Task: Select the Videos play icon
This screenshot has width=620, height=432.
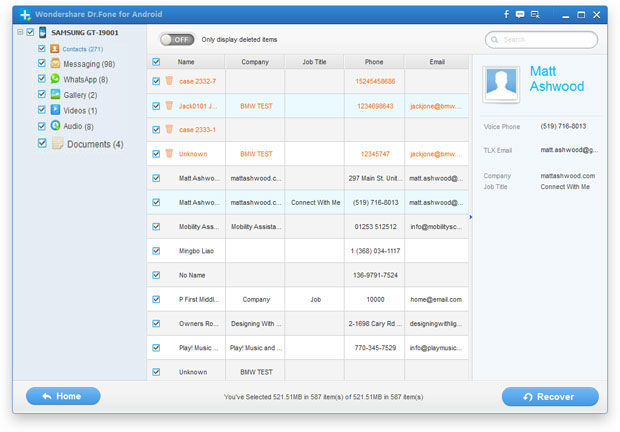Action: click(x=55, y=110)
